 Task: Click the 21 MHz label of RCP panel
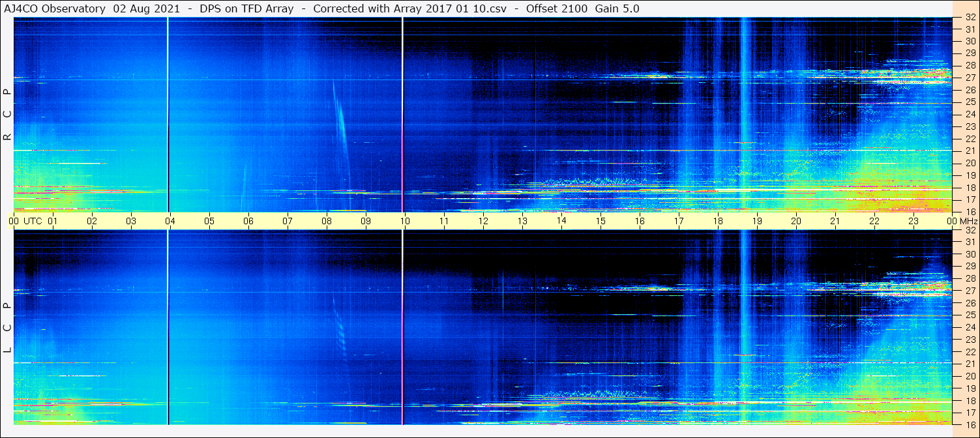point(970,151)
